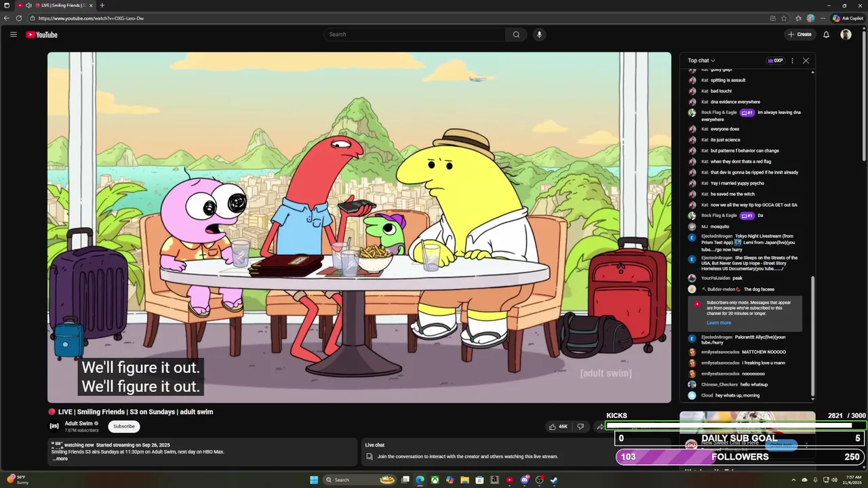The image size is (868, 488).
Task: Launch Steam from taskbar
Action: tap(554, 480)
